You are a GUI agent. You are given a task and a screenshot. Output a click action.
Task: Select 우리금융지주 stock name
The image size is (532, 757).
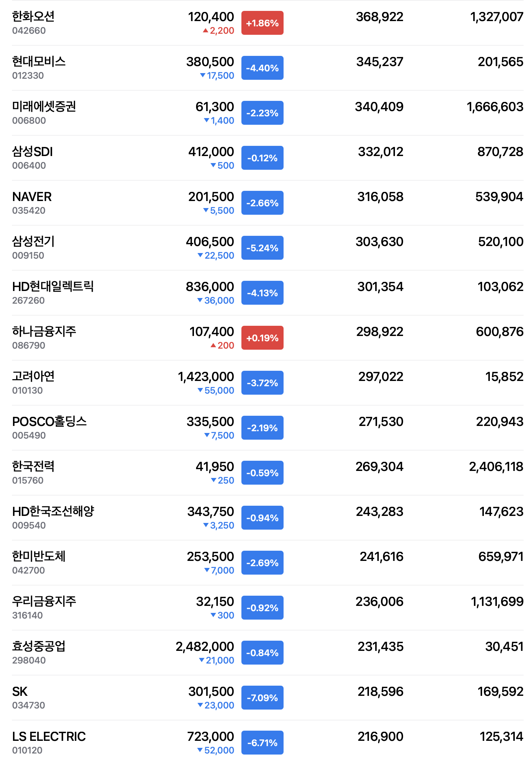point(44,602)
